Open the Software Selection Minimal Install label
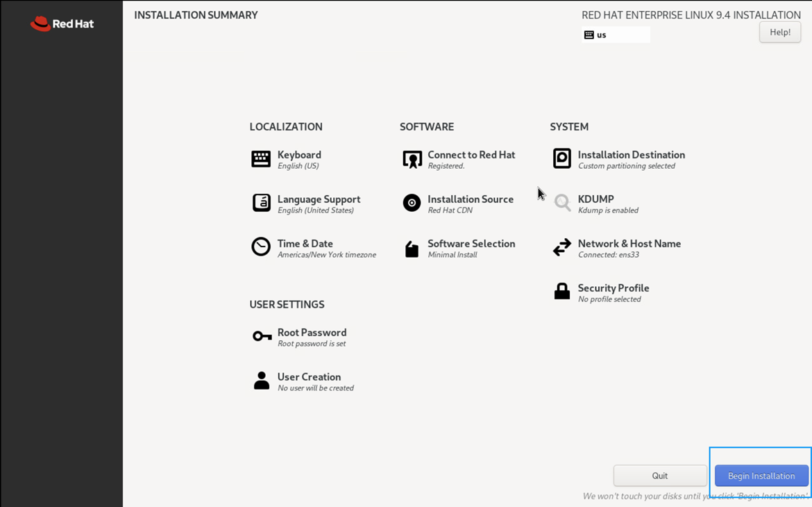Viewport: 812px width, 507px height. 452,254
